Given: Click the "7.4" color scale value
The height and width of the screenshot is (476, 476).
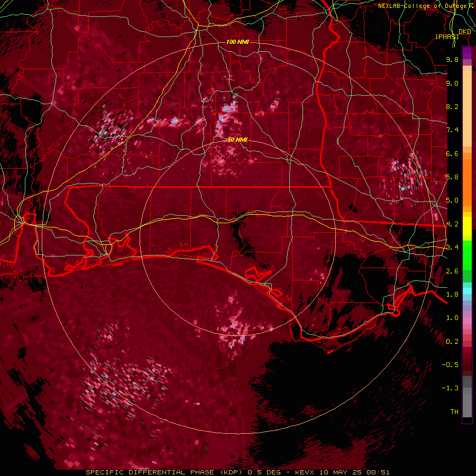Looking at the screenshot, I should [x=452, y=130].
